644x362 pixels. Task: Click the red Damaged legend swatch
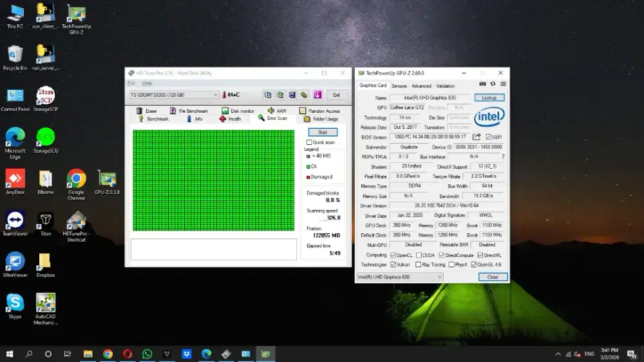click(x=308, y=177)
